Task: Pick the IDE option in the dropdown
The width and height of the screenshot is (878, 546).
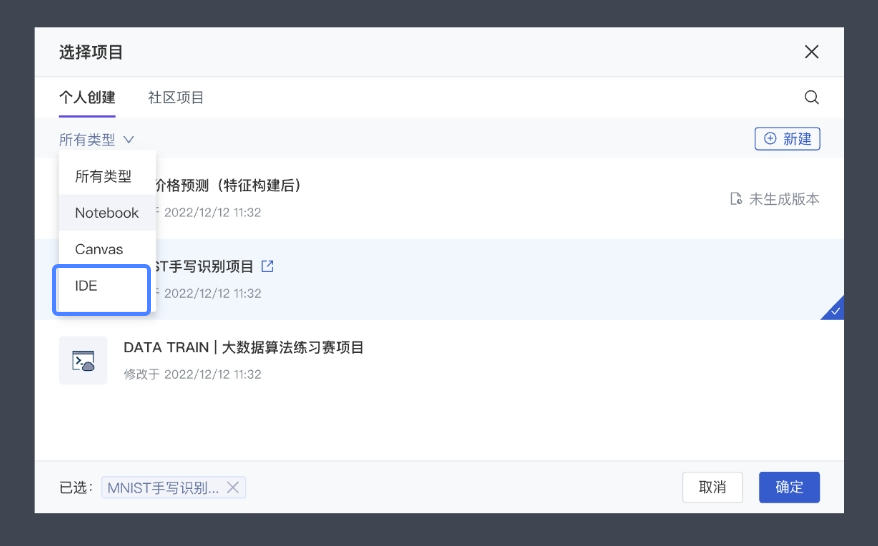Action: pos(101,290)
